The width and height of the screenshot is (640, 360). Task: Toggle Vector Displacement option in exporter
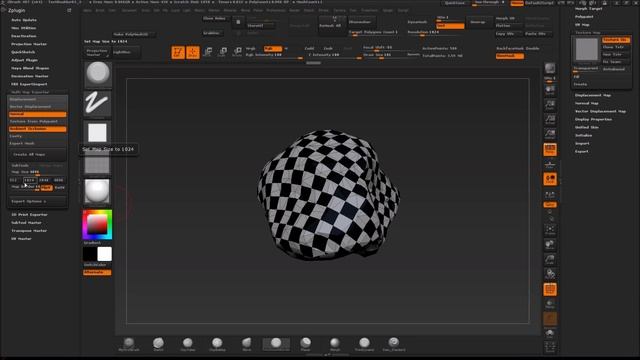tap(37, 107)
